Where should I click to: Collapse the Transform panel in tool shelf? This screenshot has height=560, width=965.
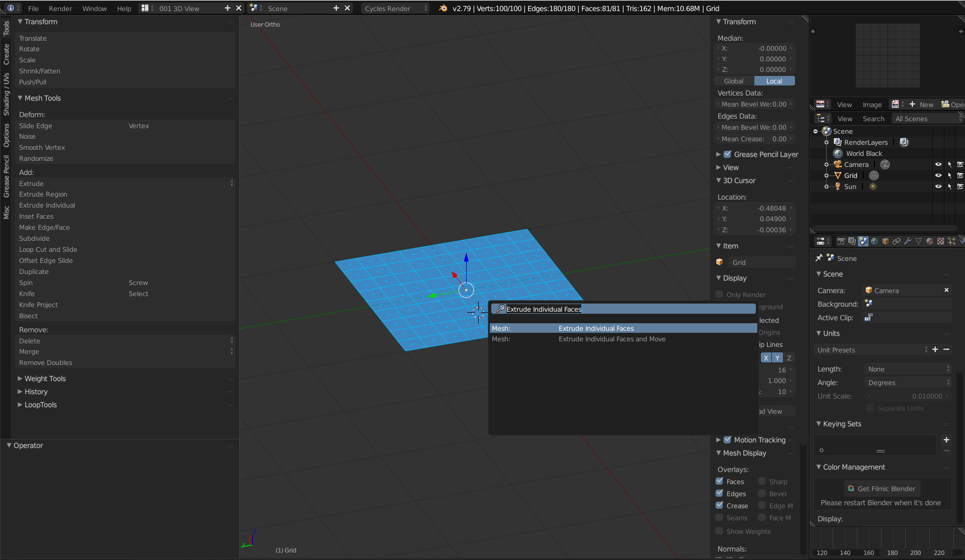pos(20,22)
